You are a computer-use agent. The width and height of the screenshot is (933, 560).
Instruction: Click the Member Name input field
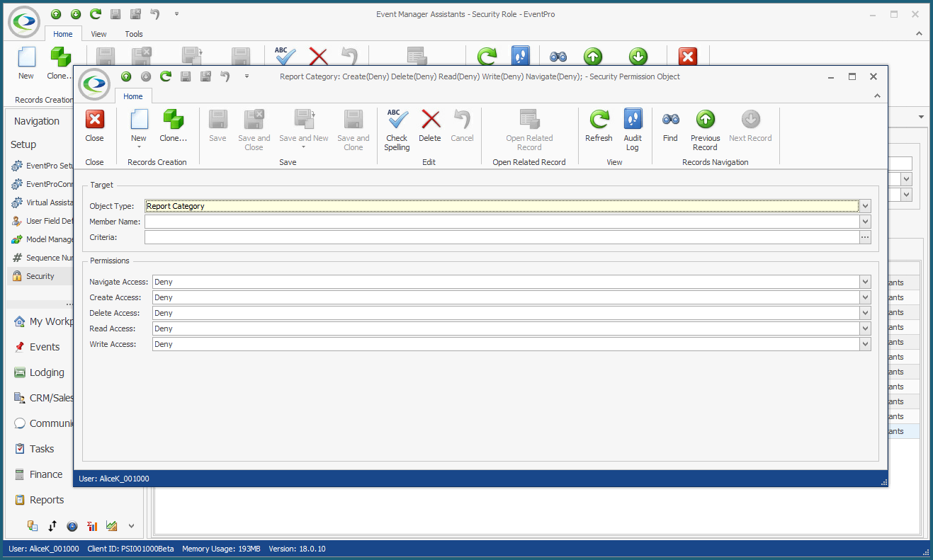point(502,222)
